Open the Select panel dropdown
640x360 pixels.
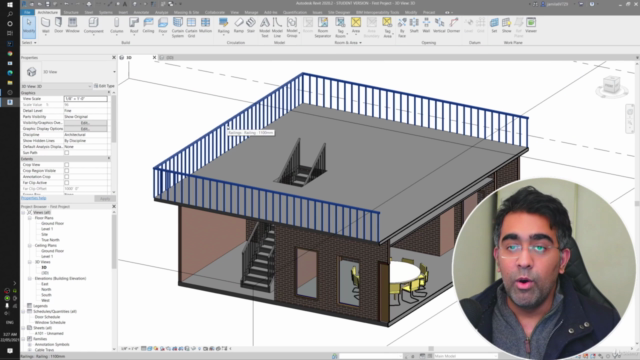click(29, 42)
